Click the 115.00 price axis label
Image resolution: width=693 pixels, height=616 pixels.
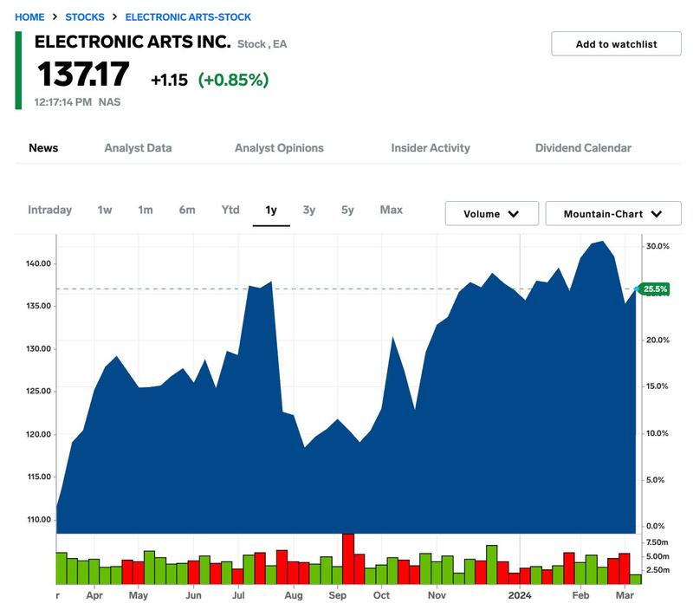click(39, 477)
